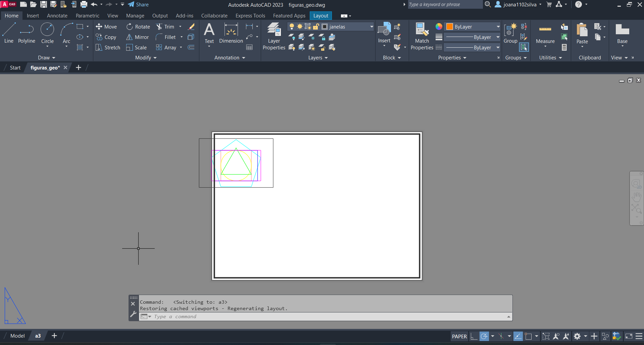Image resolution: width=644 pixels, height=345 pixels.
Task: Select the Dimension annotation tool
Action: coord(231,33)
